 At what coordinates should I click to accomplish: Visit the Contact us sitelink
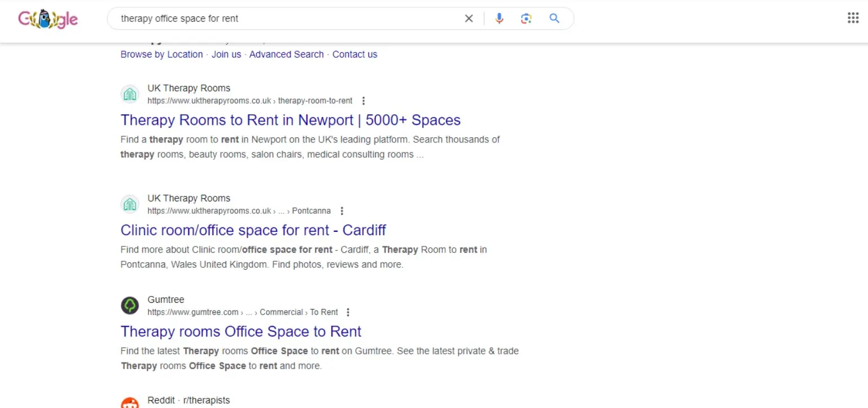click(355, 55)
